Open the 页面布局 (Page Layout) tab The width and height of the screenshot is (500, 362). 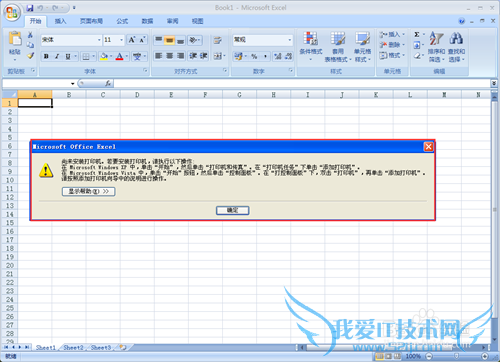coord(91,21)
